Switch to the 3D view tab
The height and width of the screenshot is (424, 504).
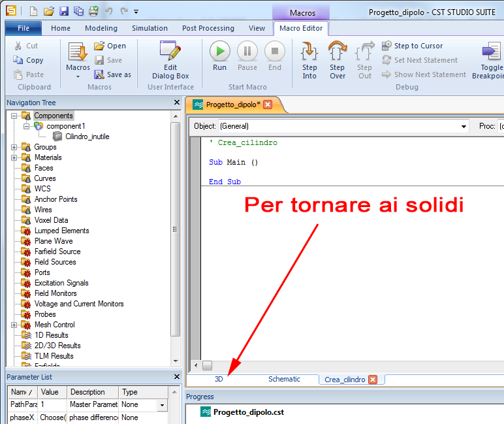(x=219, y=379)
